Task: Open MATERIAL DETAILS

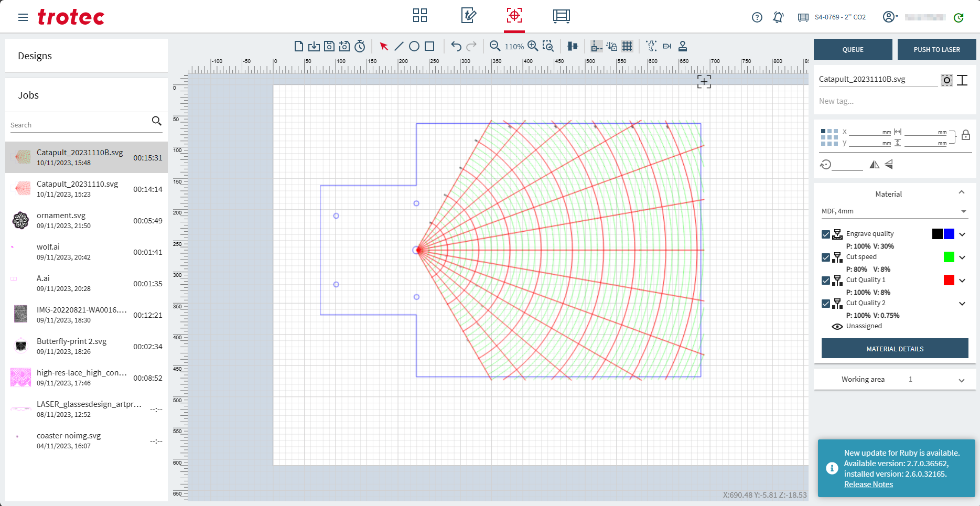Action: pos(895,349)
